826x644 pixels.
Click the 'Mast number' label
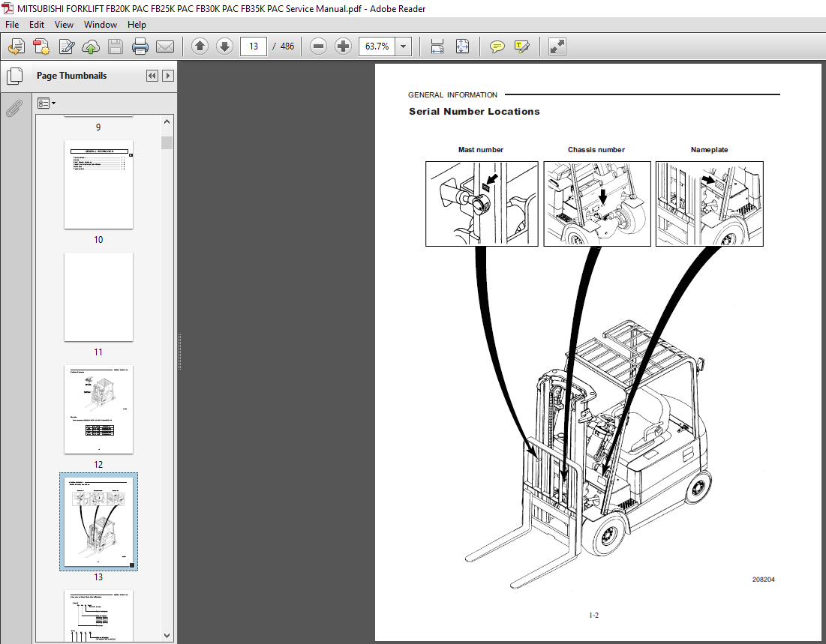pos(480,149)
